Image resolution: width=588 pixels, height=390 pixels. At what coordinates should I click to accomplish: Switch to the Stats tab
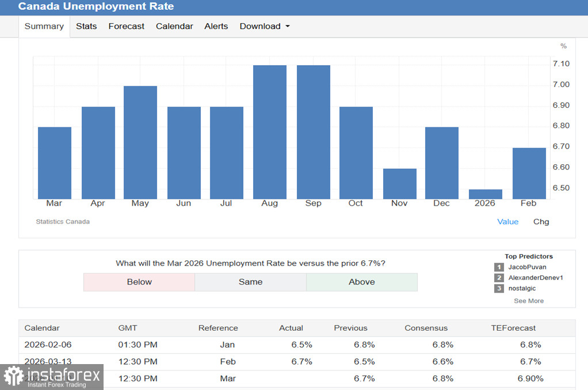click(86, 26)
